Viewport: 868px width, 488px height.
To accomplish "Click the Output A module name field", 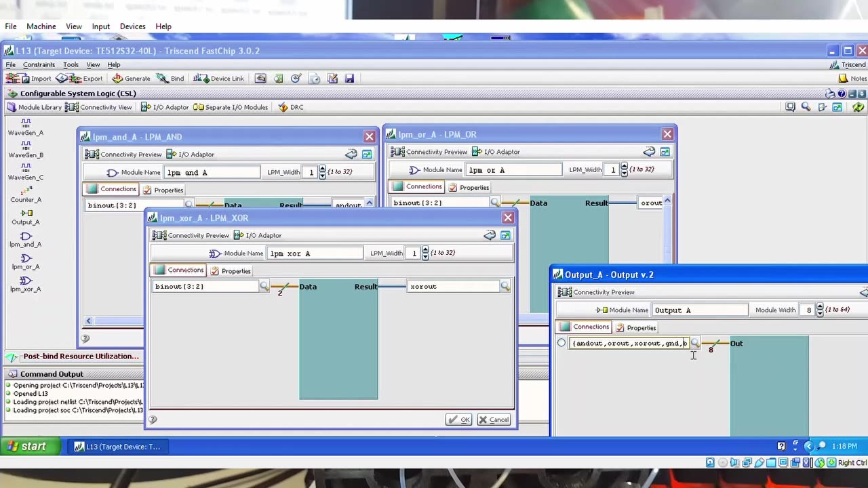I will pos(700,310).
